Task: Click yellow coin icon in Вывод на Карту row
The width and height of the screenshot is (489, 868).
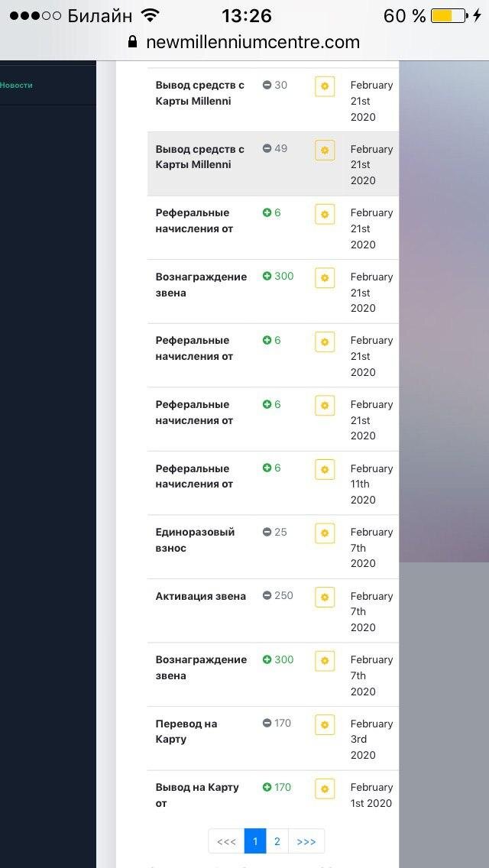Action: 325,789
